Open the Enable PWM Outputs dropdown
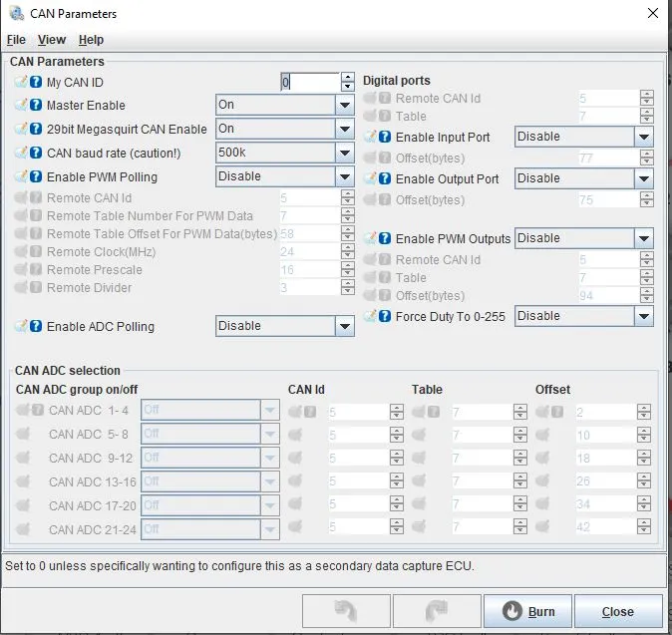672x635 pixels. click(x=583, y=238)
